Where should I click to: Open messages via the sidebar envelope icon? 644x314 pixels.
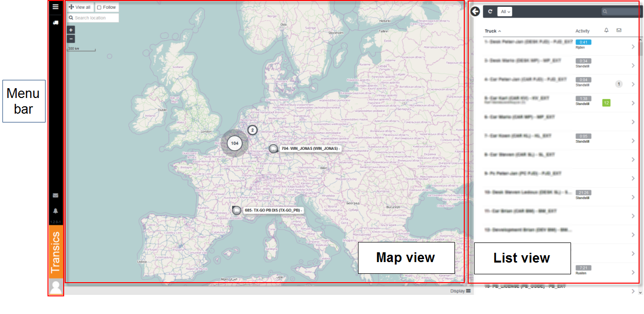(56, 195)
